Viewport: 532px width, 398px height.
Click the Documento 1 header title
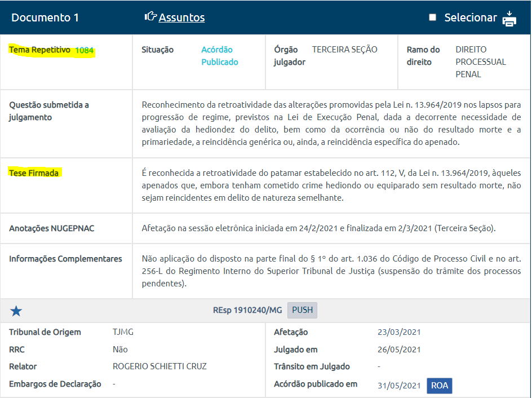click(x=45, y=17)
